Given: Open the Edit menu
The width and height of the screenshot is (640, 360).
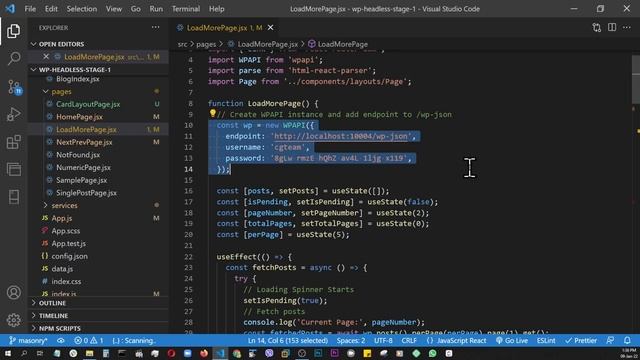Looking at the screenshot, I should click(x=51, y=9).
